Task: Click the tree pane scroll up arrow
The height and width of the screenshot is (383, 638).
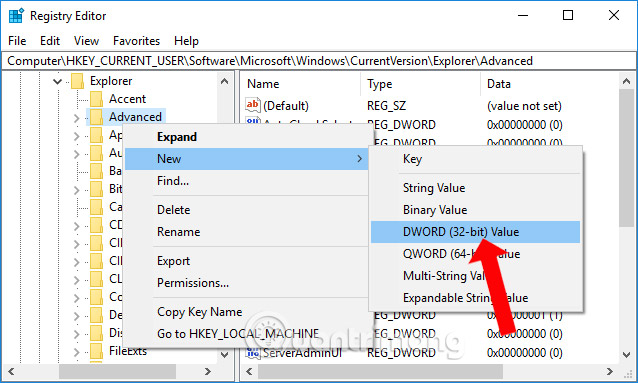Action: click(x=224, y=81)
